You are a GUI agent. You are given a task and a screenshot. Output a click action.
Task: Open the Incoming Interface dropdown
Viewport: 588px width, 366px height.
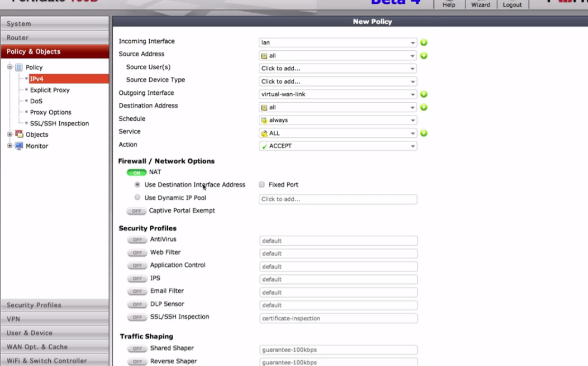click(x=338, y=42)
